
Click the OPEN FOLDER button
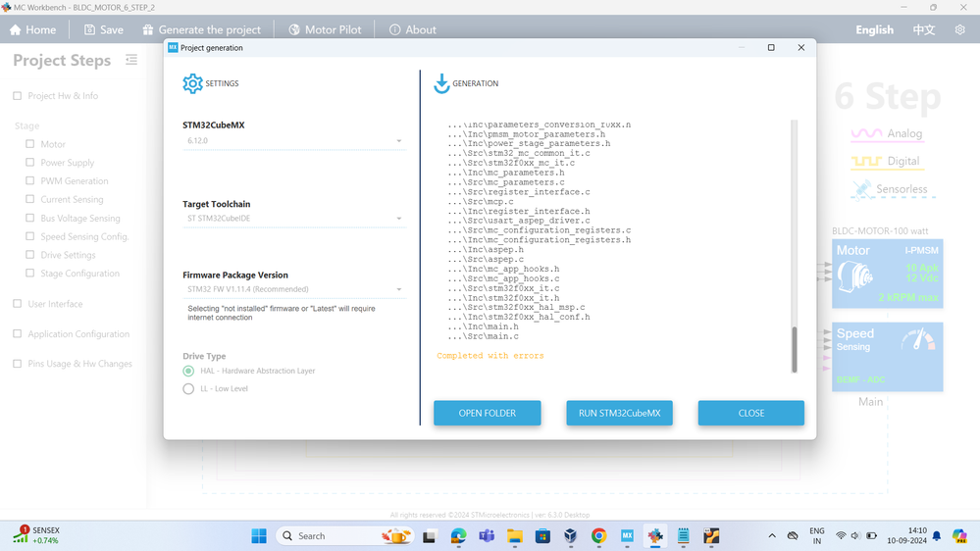pyautogui.click(x=487, y=413)
